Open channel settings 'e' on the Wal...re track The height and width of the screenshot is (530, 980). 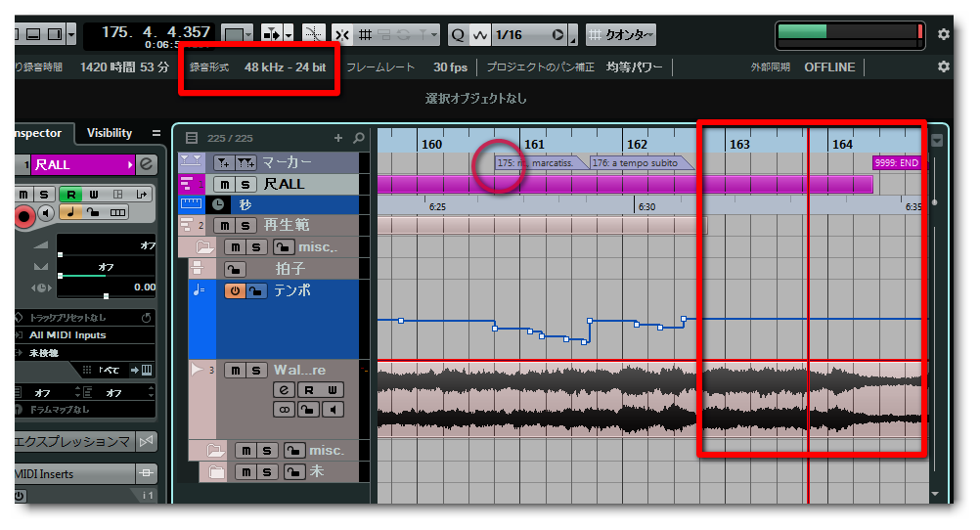(x=284, y=390)
